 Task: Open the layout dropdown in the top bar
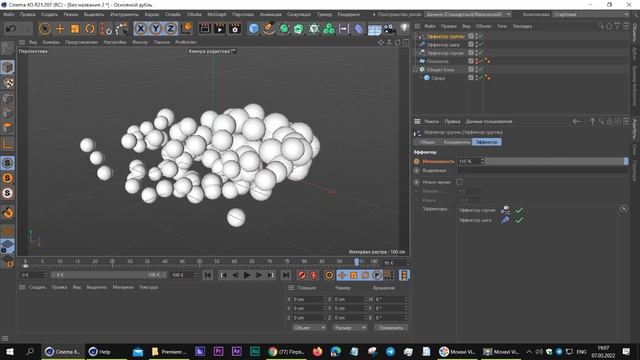pyautogui.click(x=468, y=14)
